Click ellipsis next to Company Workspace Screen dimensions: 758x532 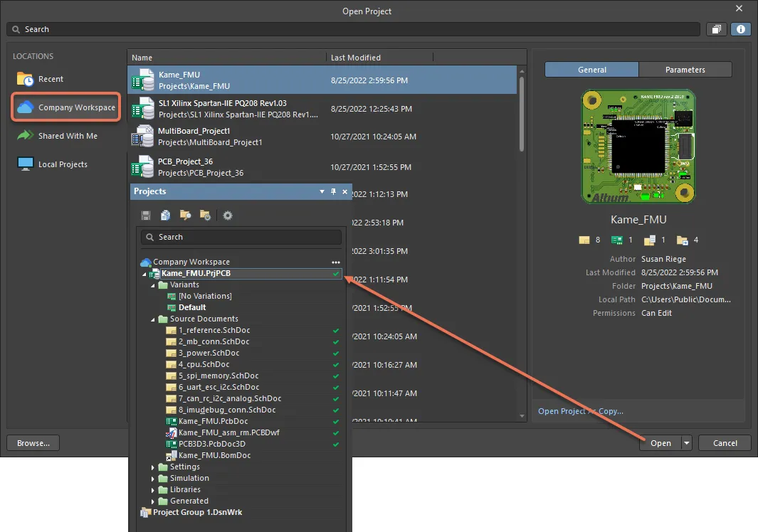coord(335,262)
